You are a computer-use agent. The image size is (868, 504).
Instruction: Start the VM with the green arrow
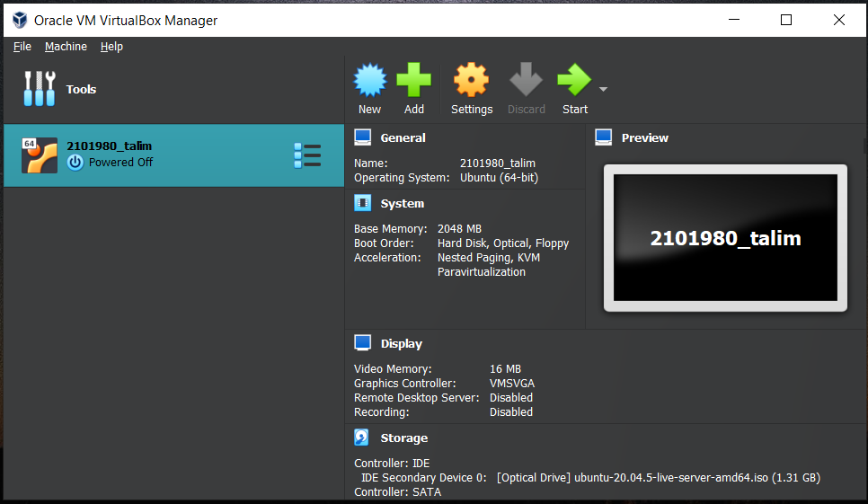point(574,80)
